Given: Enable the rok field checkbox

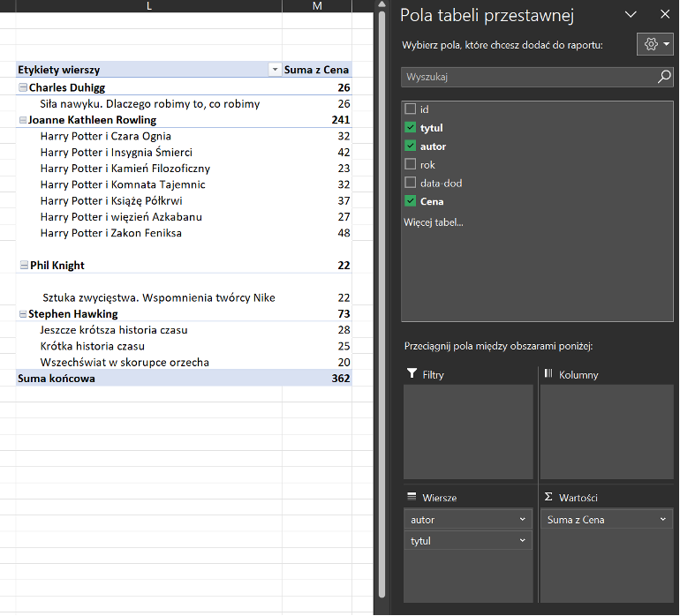Looking at the screenshot, I should [x=410, y=164].
